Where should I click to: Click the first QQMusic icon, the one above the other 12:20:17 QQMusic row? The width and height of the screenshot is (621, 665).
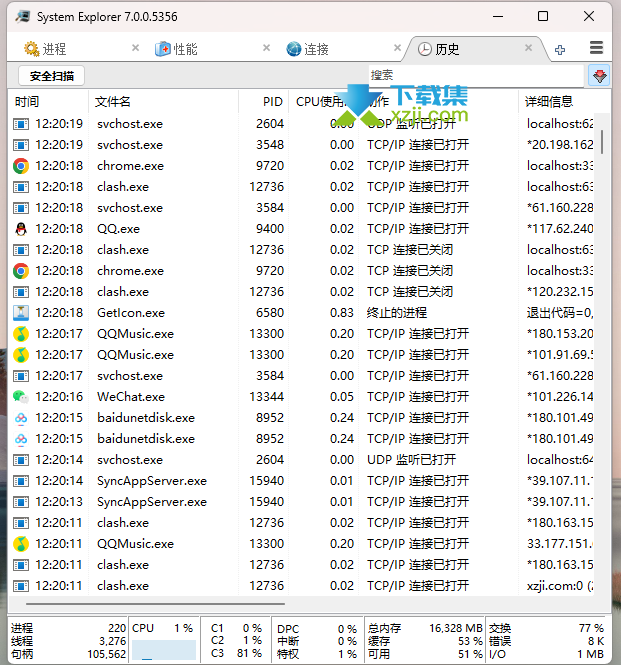click(x=21, y=334)
